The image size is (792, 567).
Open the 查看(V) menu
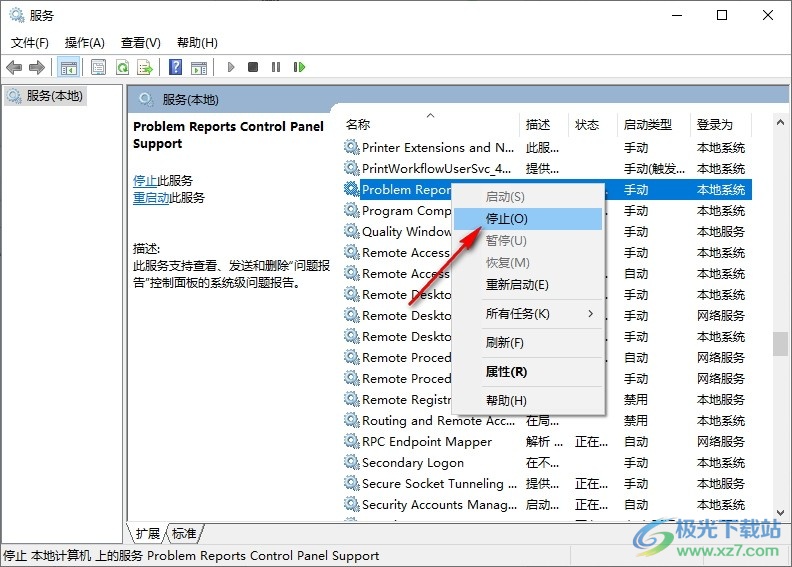coord(140,43)
